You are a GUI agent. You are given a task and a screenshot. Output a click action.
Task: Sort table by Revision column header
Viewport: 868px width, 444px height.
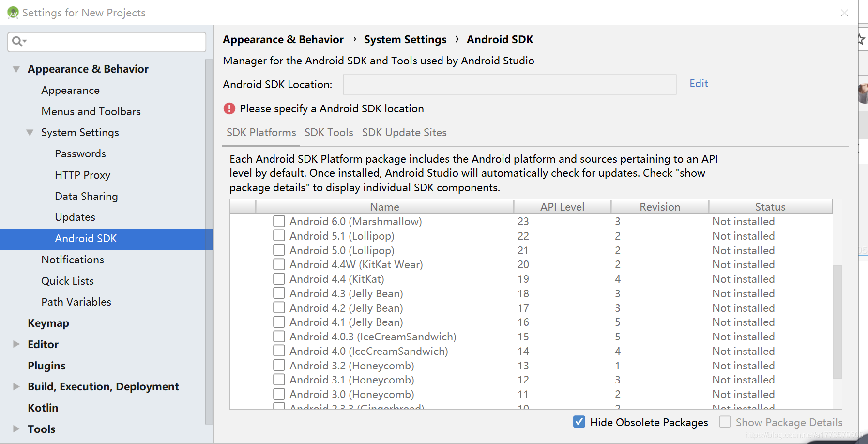(660, 207)
